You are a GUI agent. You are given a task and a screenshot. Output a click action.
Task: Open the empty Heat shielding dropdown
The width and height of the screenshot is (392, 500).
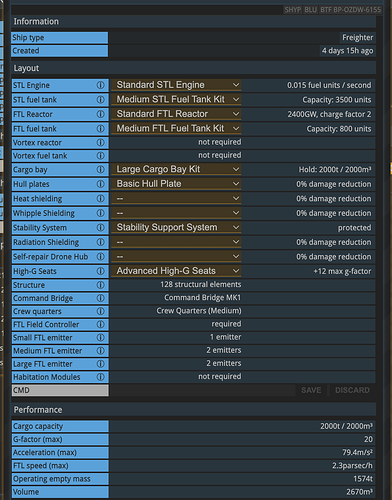click(176, 198)
